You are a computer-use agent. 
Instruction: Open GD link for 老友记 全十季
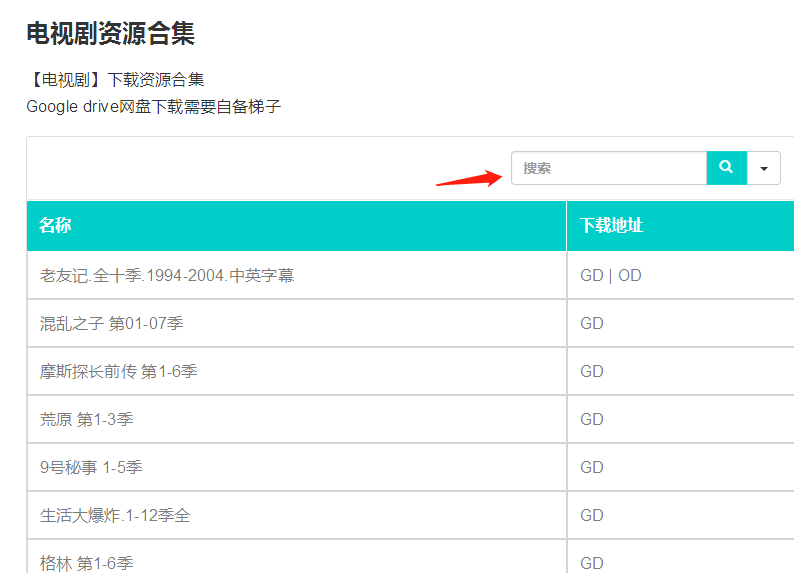[x=591, y=275]
